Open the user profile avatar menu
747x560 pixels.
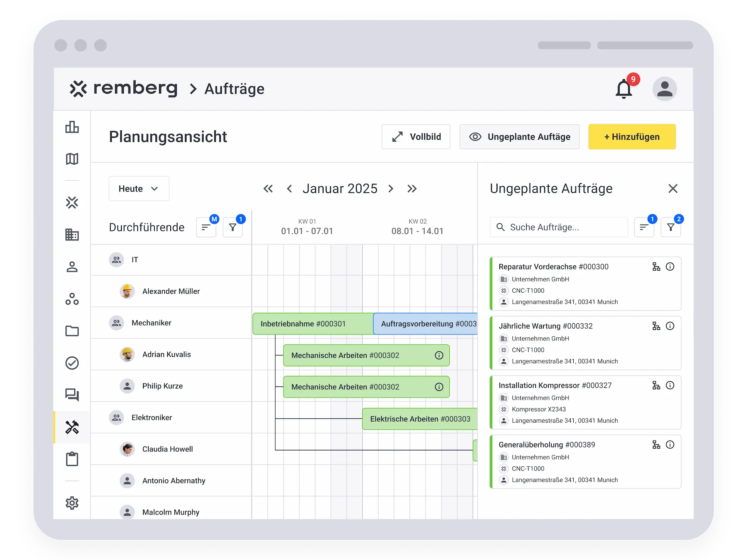pos(664,89)
